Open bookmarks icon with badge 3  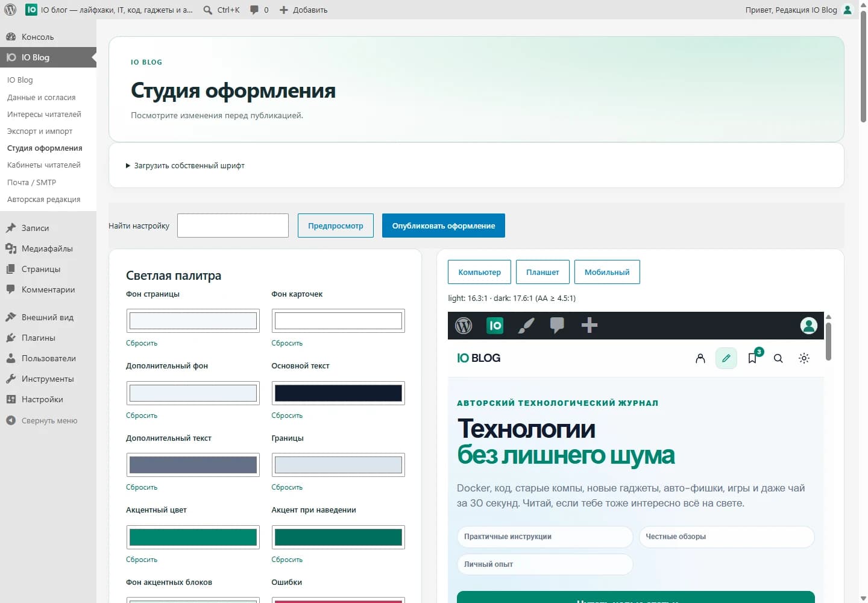point(753,357)
